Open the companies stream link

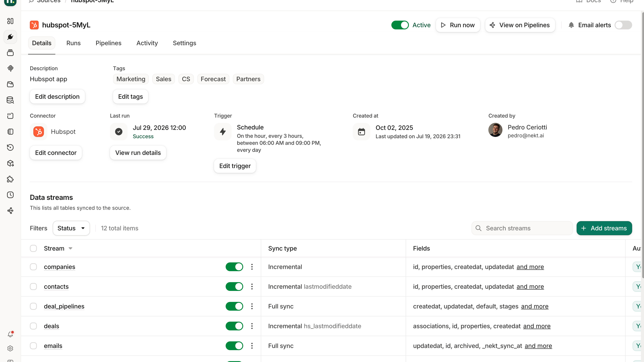click(x=59, y=267)
